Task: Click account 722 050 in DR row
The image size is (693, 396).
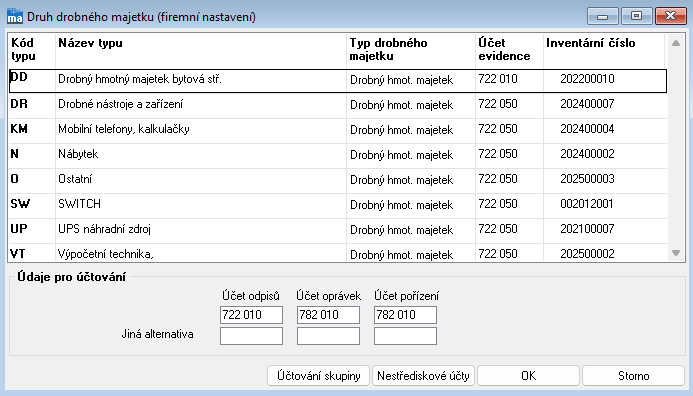Action: pos(498,104)
